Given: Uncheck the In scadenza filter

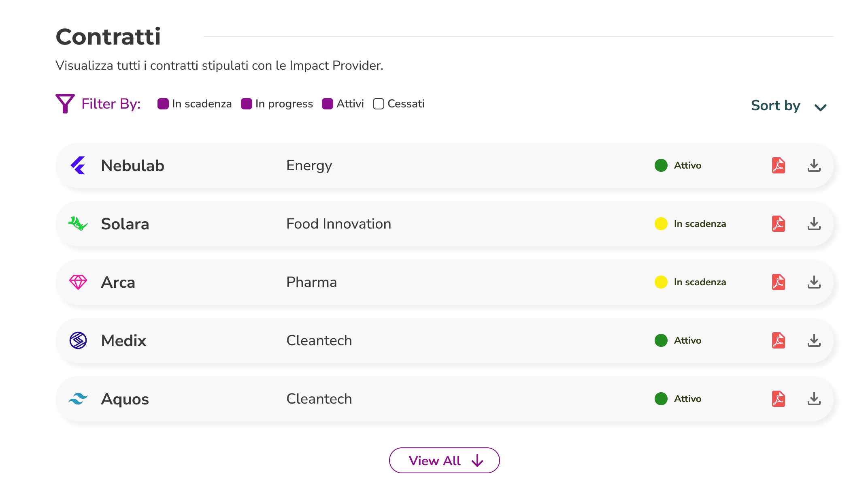Looking at the screenshot, I should [x=163, y=104].
